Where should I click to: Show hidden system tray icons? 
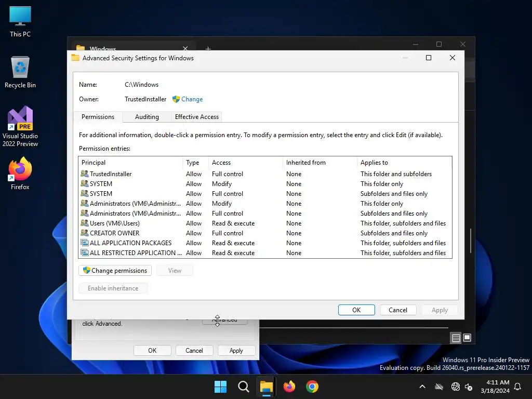422,387
